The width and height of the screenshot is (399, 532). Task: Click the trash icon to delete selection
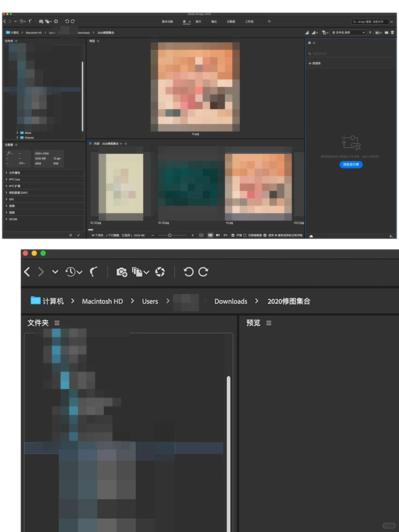pyautogui.click(x=393, y=33)
